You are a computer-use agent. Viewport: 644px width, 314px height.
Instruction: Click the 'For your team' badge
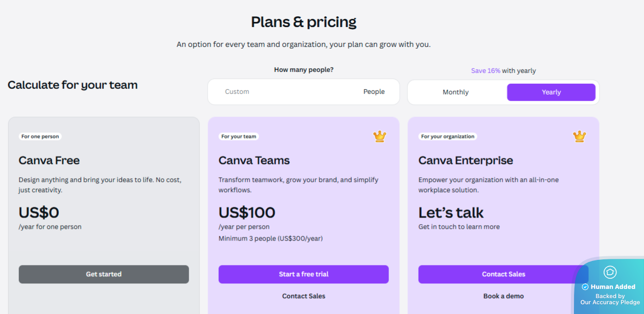(239, 136)
